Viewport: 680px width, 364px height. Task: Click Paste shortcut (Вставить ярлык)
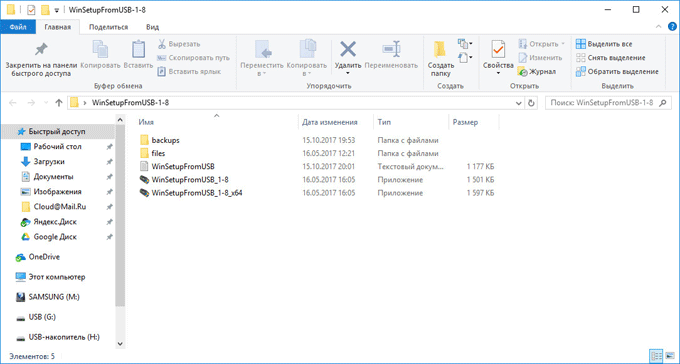(189, 72)
